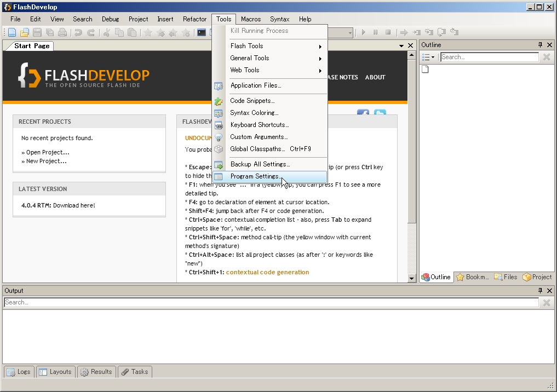Image resolution: width=557 pixels, height=392 pixels.
Task: Switch to the Files panel tab
Action: pyautogui.click(x=506, y=277)
